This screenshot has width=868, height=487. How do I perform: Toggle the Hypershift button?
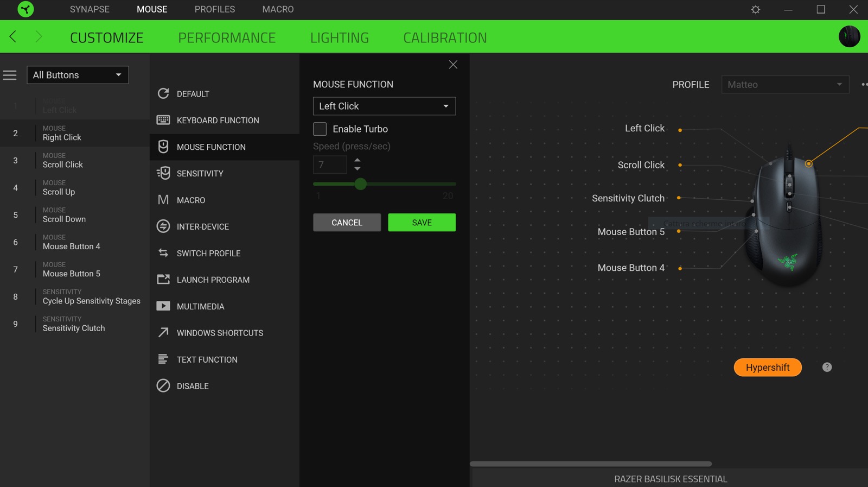768,368
